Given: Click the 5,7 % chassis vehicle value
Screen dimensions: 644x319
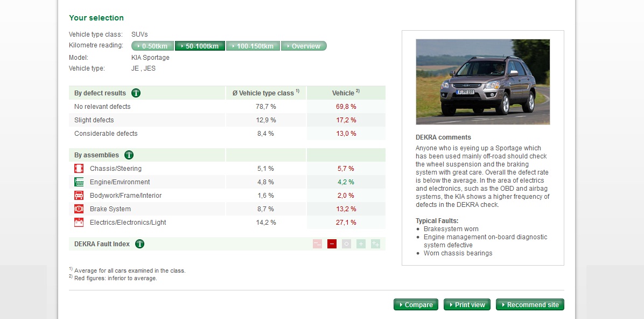Looking at the screenshot, I should (x=346, y=169).
